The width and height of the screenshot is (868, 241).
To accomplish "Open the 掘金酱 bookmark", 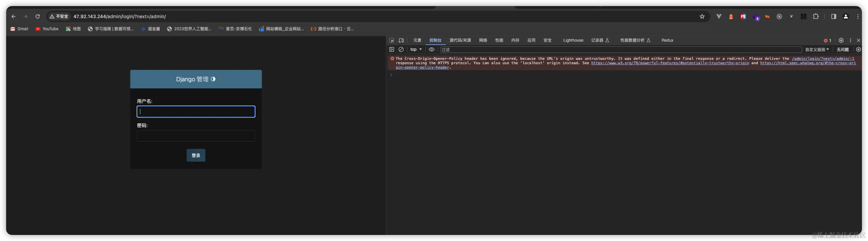I will 150,29.
